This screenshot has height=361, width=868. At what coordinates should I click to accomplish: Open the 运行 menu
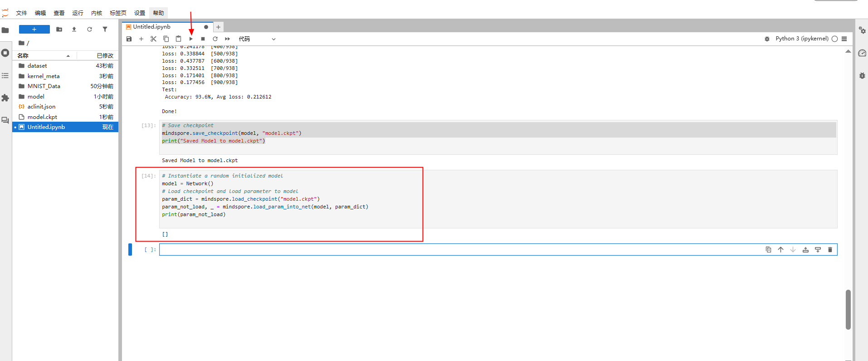pyautogui.click(x=78, y=13)
